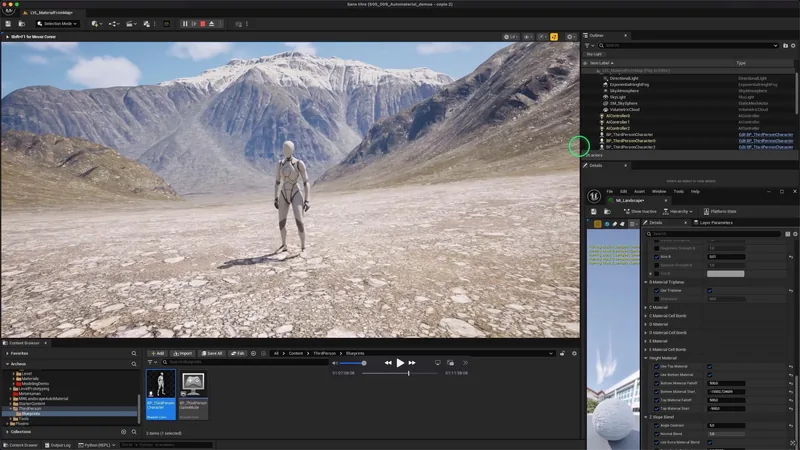Viewport: 800px width, 450px height.
Task: Open the Outliner filter options icon
Action: [x=589, y=45]
